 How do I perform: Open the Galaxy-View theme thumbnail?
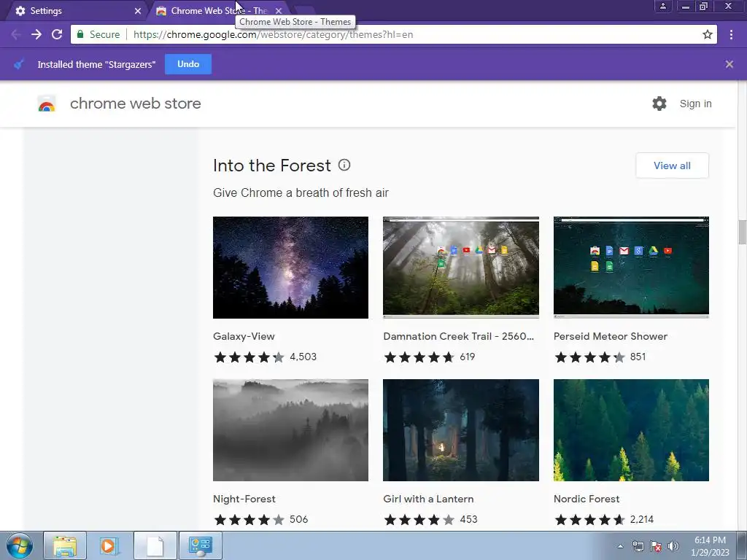point(290,268)
